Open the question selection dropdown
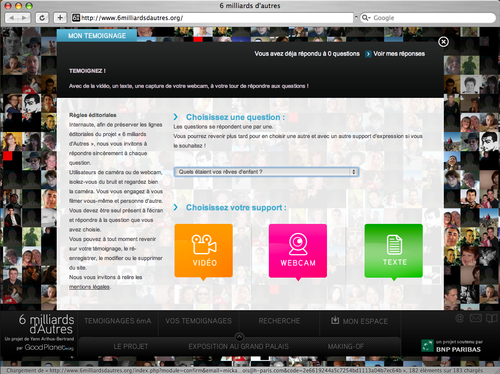The image size is (500, 374). click(x=266, y=172)
